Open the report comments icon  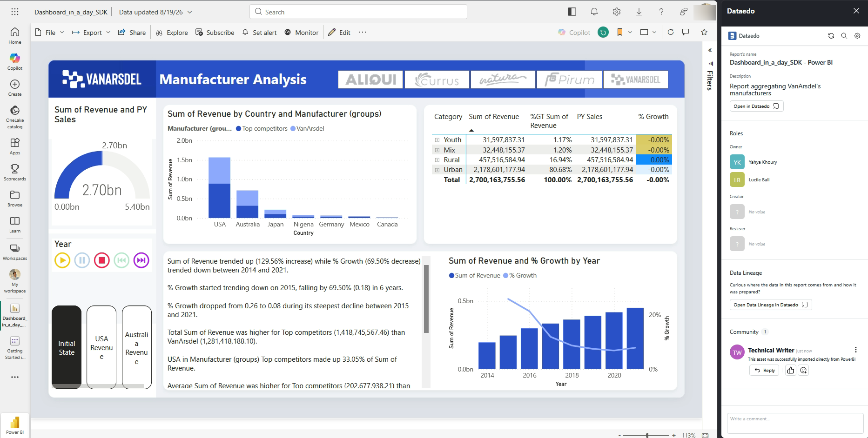686,32
